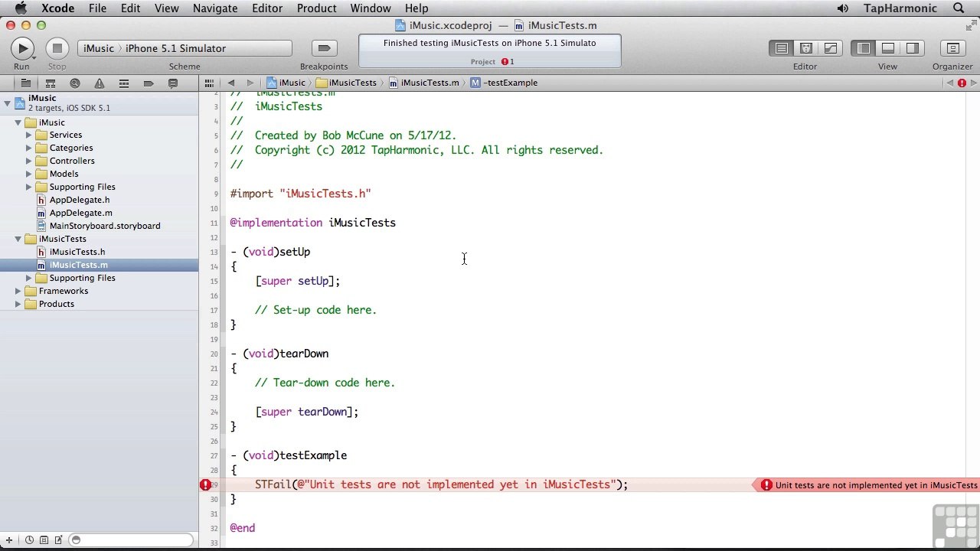Go forward in editor history
This screenshot has width=980, height=551.
pos(250,83)
